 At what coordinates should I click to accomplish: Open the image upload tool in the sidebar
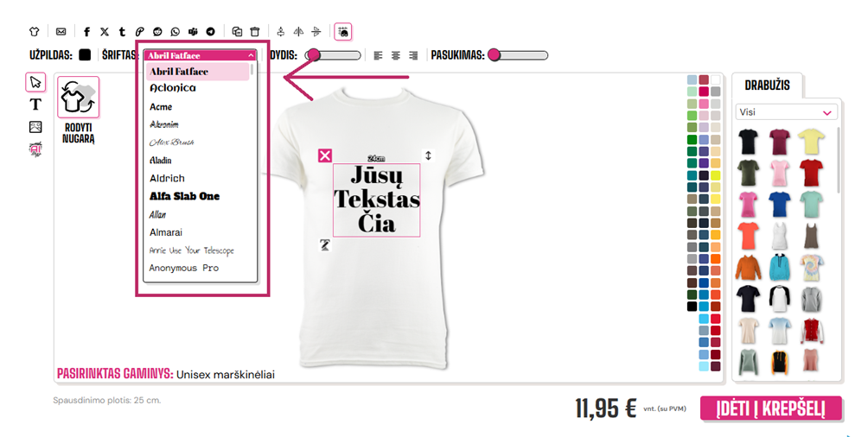click(35, 127)
